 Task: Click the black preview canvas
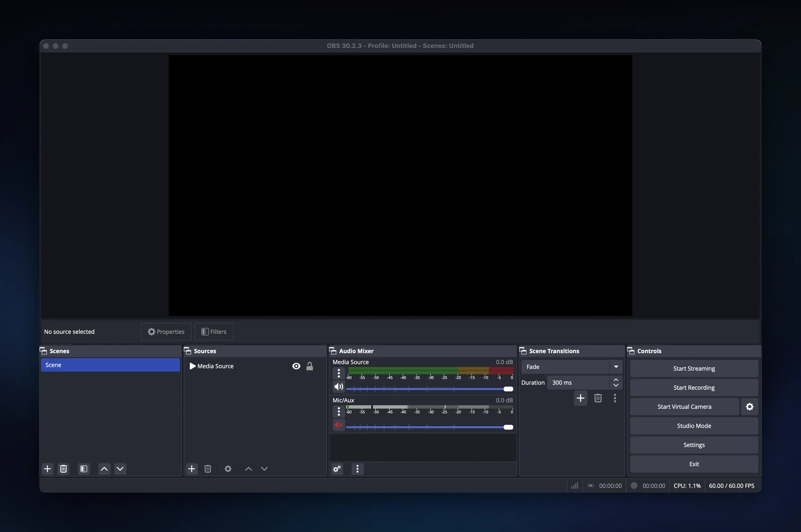click(x=400, y=186)
